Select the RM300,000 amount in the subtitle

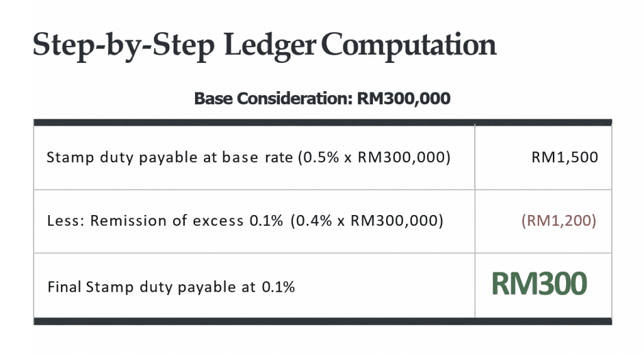click(404, 99)
